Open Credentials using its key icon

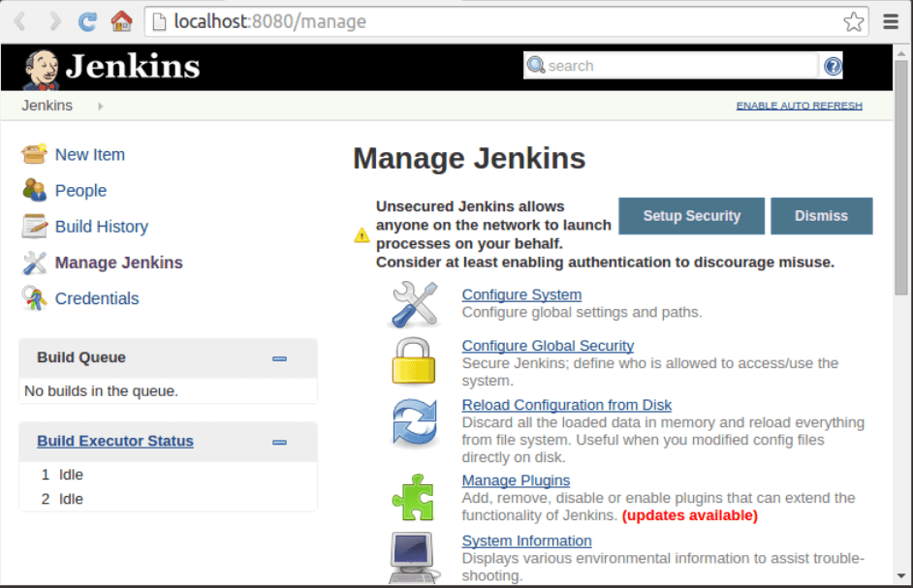32,297
